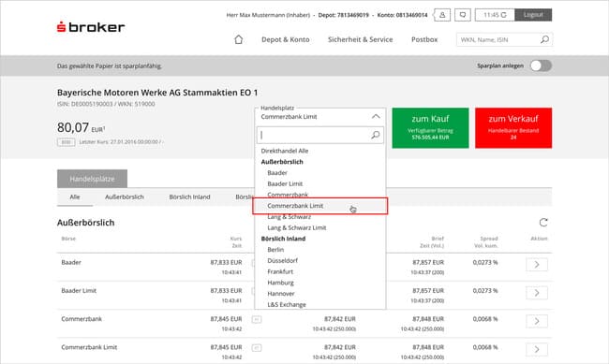Pick Lang & Schwarz Limit option
Image resolution: width=609 pixels, height=364 pixels.
297,227
